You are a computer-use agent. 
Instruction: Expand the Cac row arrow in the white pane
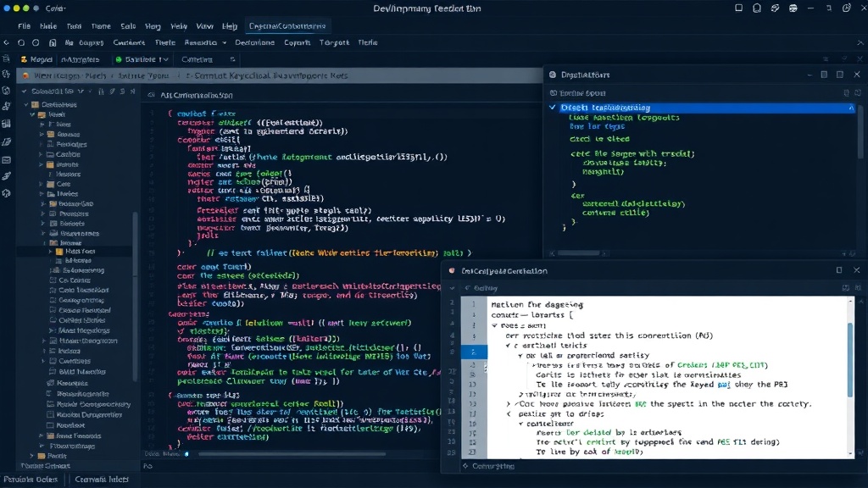pos(509,404)
